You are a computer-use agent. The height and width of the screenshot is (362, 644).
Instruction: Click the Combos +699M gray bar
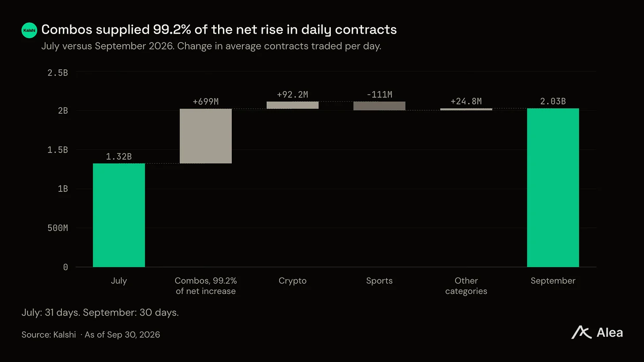tap(206, 136)
